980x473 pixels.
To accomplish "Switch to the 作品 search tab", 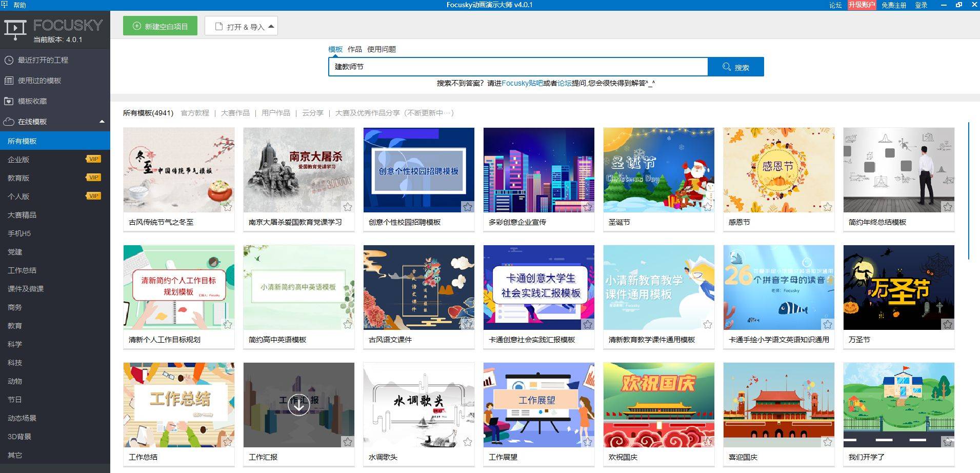I will (x=354, y=49).
